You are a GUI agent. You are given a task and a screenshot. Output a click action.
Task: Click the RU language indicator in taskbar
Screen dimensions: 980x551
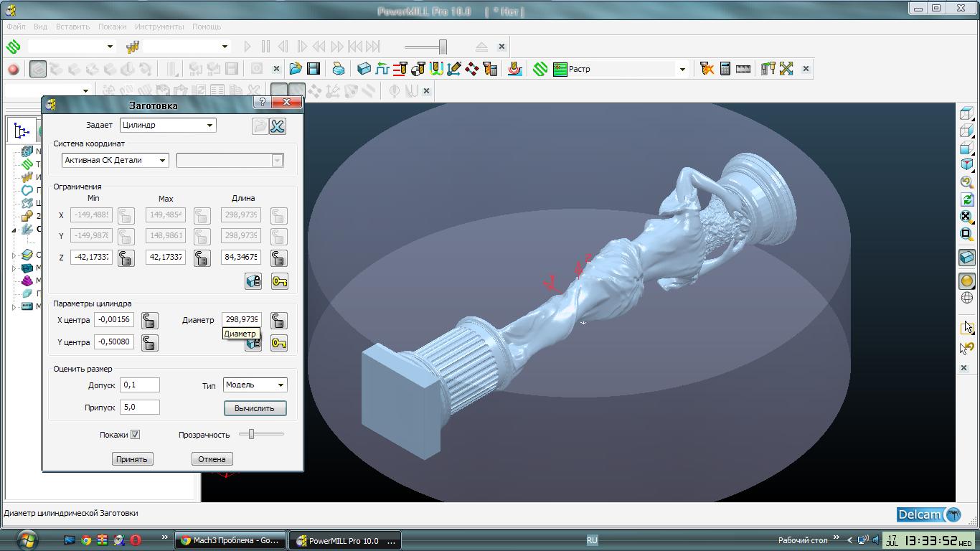pyautogui.click(x=592, y=540)
